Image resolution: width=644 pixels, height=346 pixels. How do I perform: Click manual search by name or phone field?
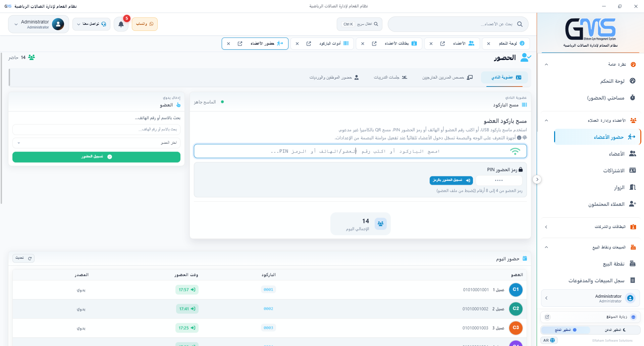coord(96,129)
